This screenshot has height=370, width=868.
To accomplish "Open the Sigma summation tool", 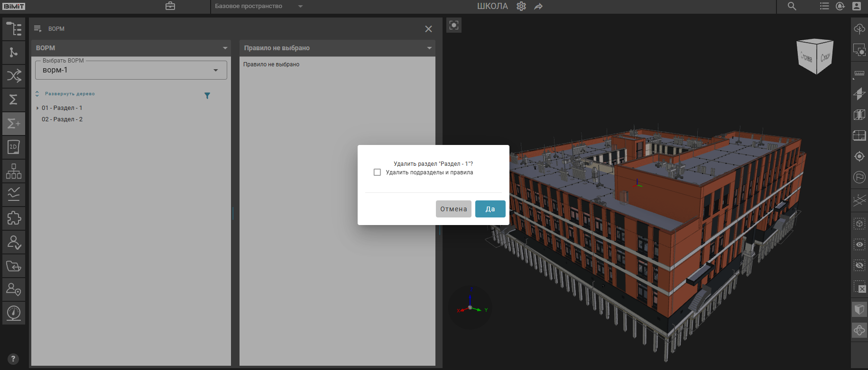I will coord(14,99).
